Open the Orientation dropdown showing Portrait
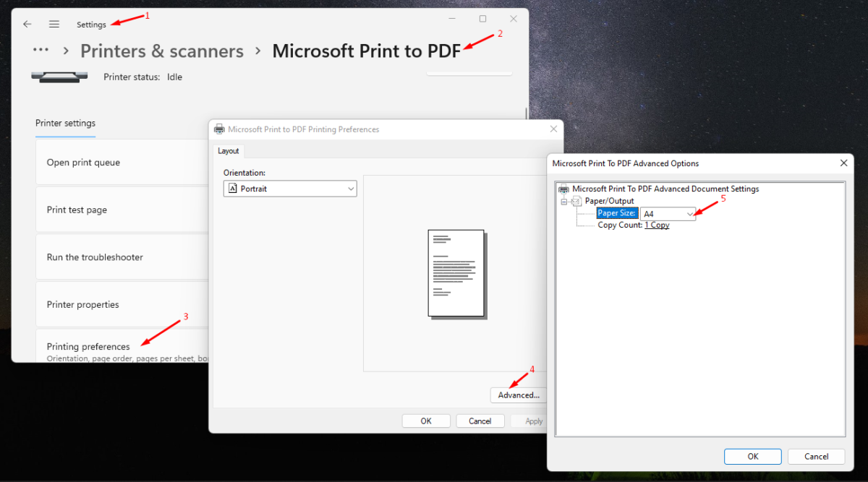Image resolution: width=868 pixels, height=482 pixels. pos(289,189)
